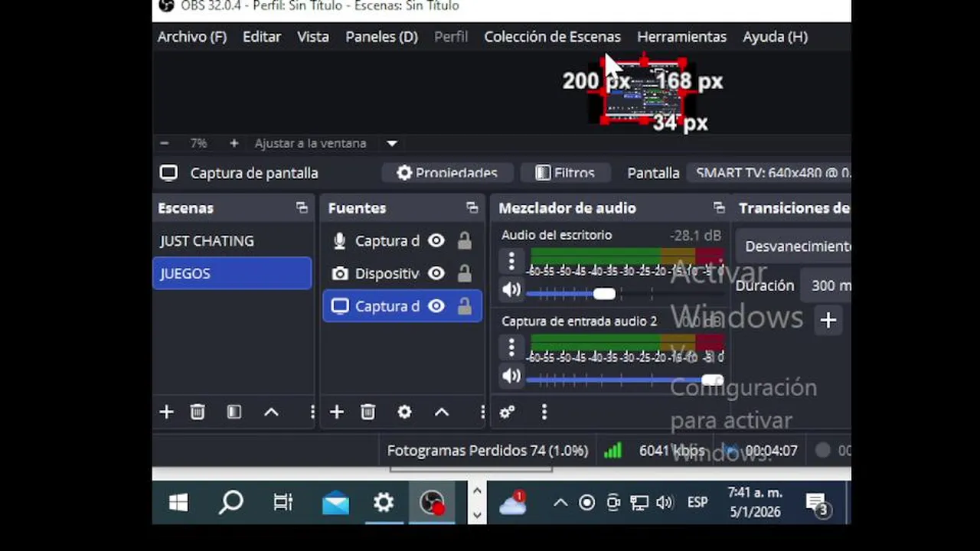Select the JUEGOS scene
The height and width of the screenshot is (551, 980).
point(232,273)
